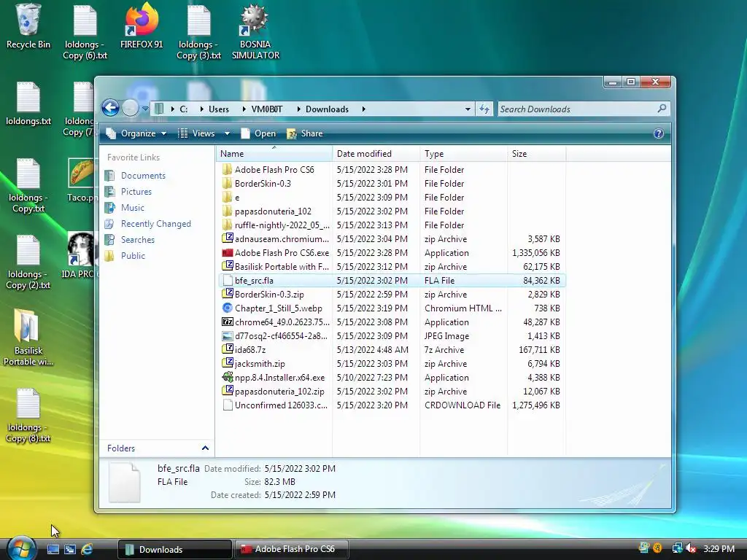
Task: Click the Windows Start orb
Action: coord(22,548)
